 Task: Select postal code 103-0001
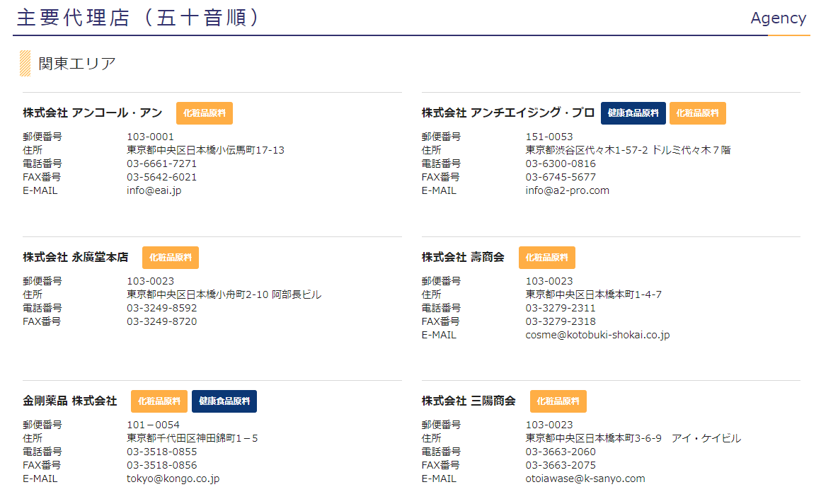tap(150, 137)
